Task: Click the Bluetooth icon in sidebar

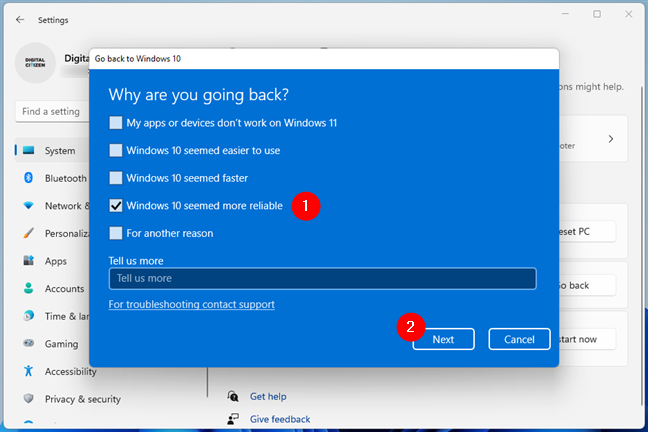Action: [29, 178]
